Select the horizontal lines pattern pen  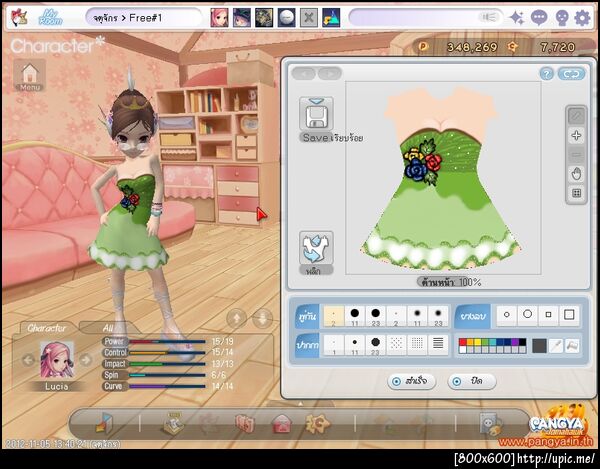click(438, 345)
